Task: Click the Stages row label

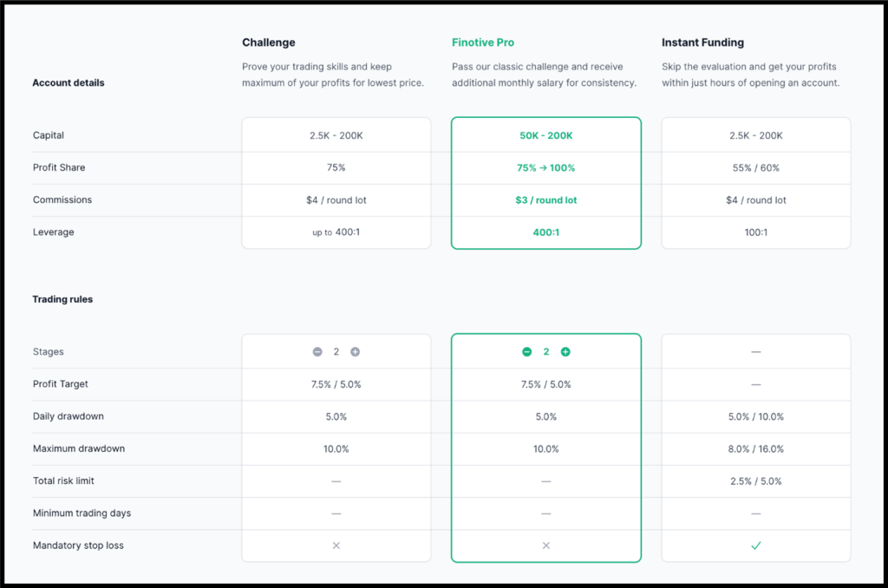Action: click(x=49, y=352)
